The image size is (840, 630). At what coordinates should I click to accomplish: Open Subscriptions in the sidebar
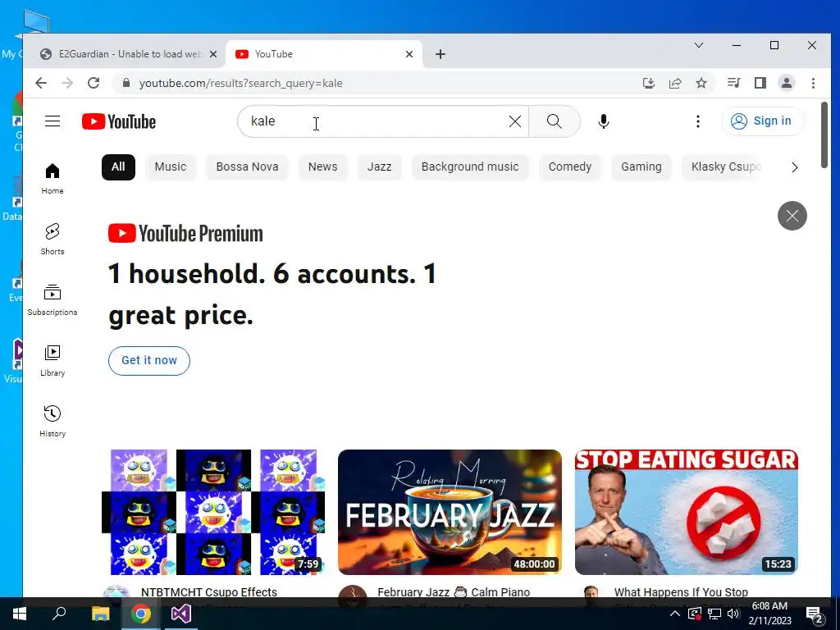(x=52, y=300)
